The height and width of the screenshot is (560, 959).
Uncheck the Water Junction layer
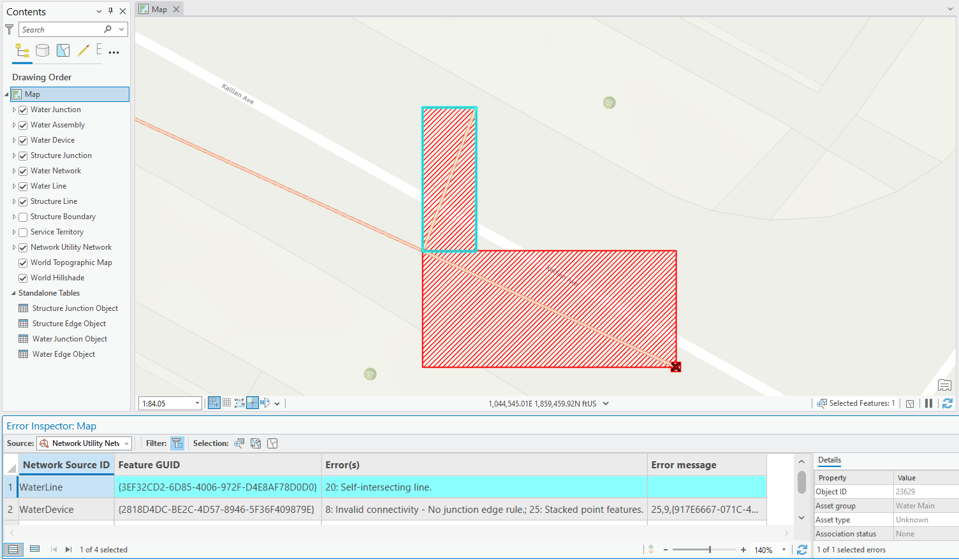coord(23,110)
